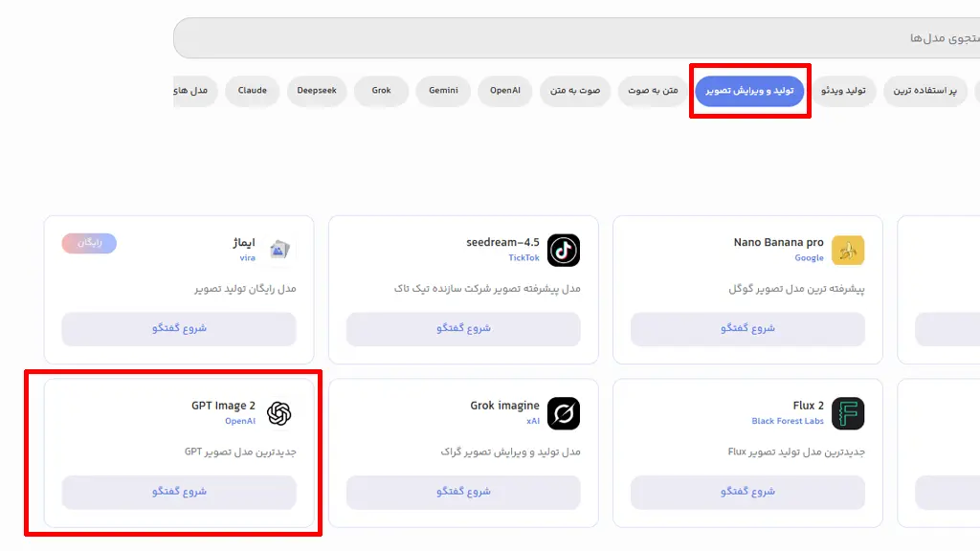Switch to the صوت به متن tab

click(575, 91)
